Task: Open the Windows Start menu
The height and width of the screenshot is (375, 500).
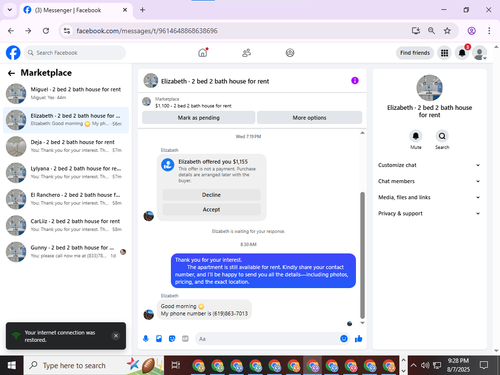Action: coord(11,365)
